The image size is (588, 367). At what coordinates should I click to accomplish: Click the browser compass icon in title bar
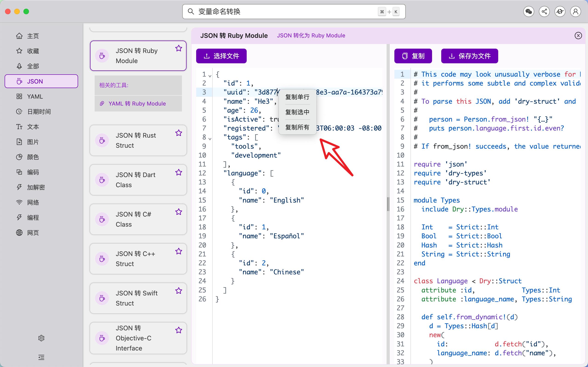coord(560,11)
